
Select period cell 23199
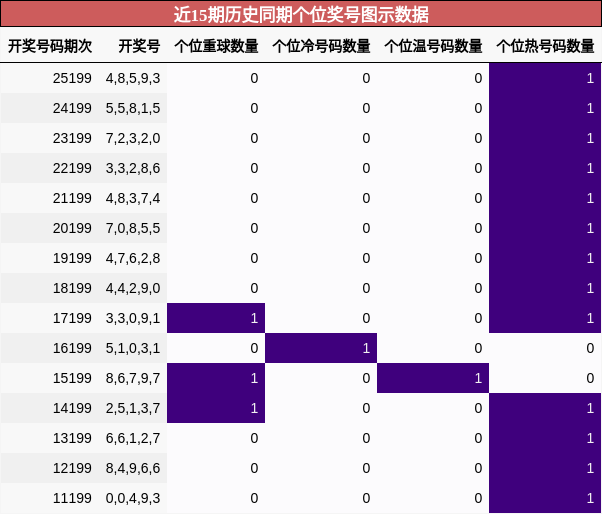tap(72, 138)
